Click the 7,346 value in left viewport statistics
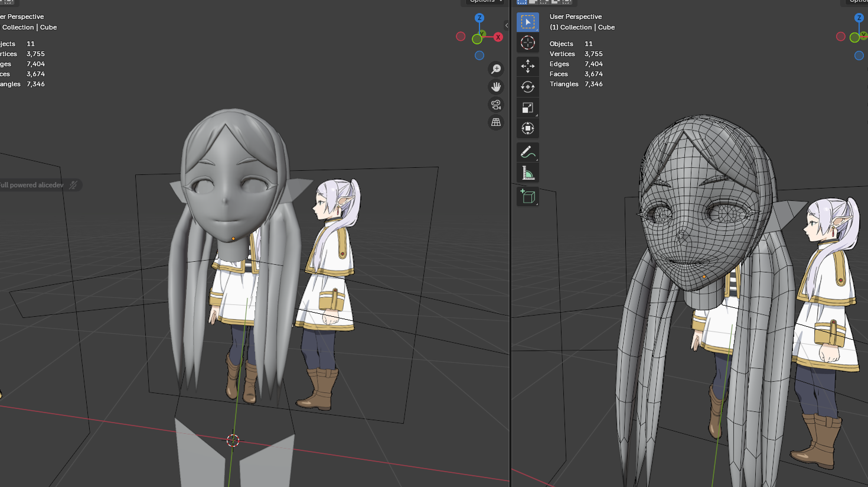868x487 pixels. point(36,84)
